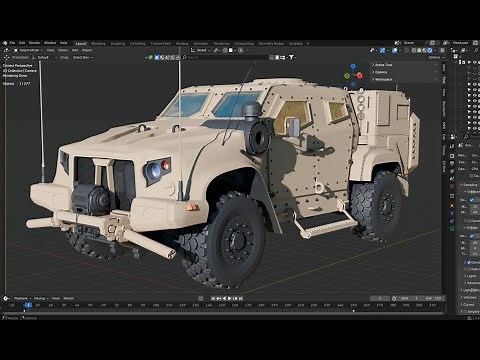Expand the Volumes panel
The height and width of the screenshot is (360, 480).
coord(469,297)
